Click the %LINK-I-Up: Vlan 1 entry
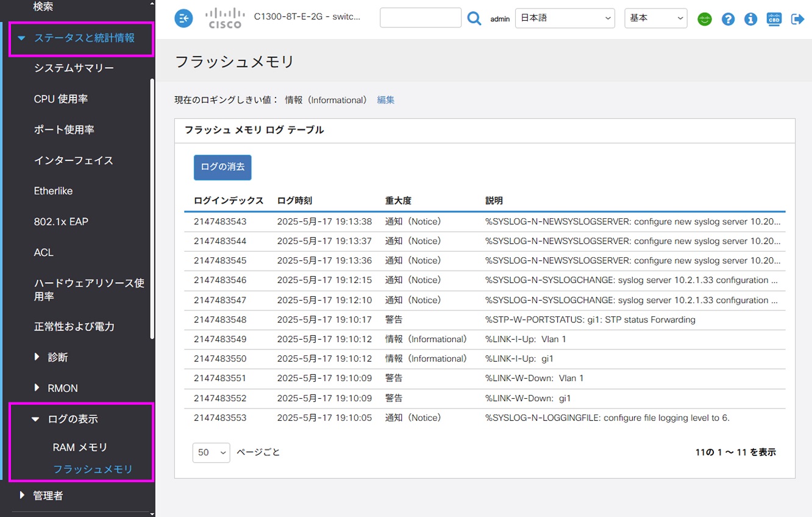The width and height of the screenshot is (812, 517). point(525,339)
